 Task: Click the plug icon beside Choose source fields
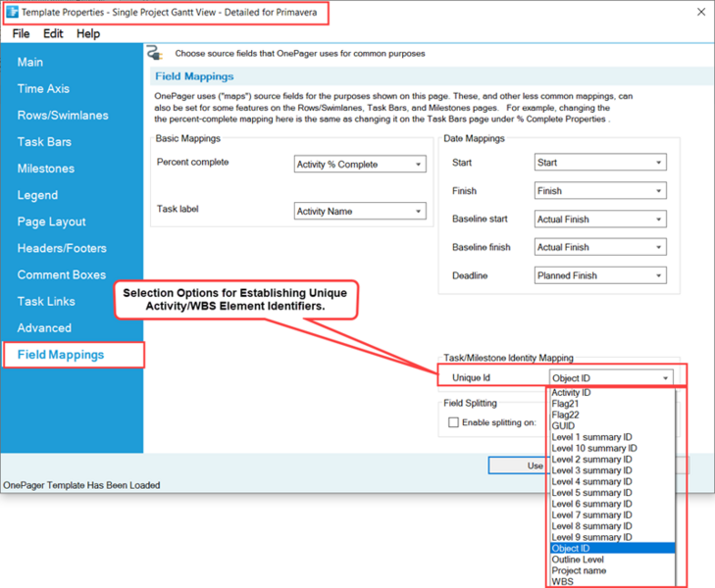coord(155,53)
